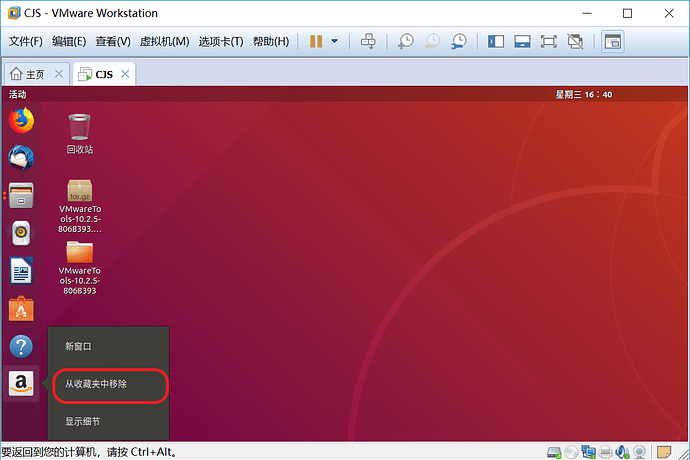Open Ubuntu Software from dock

coord(21,309)
